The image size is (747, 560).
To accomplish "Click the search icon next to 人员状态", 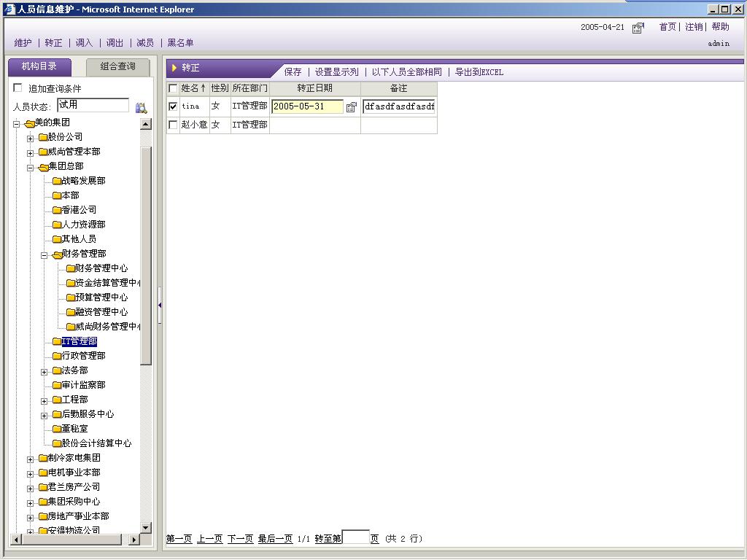I will [x=141, y=107].
